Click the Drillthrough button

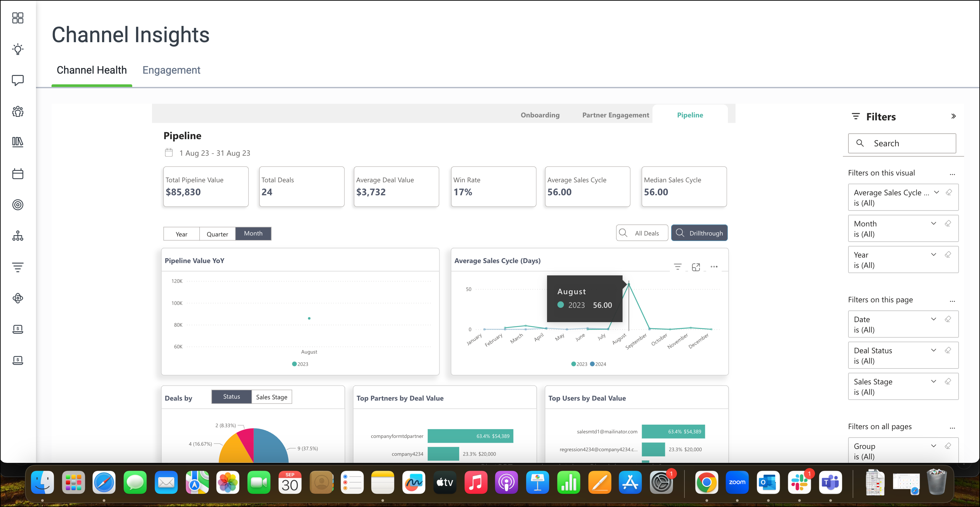699,233
